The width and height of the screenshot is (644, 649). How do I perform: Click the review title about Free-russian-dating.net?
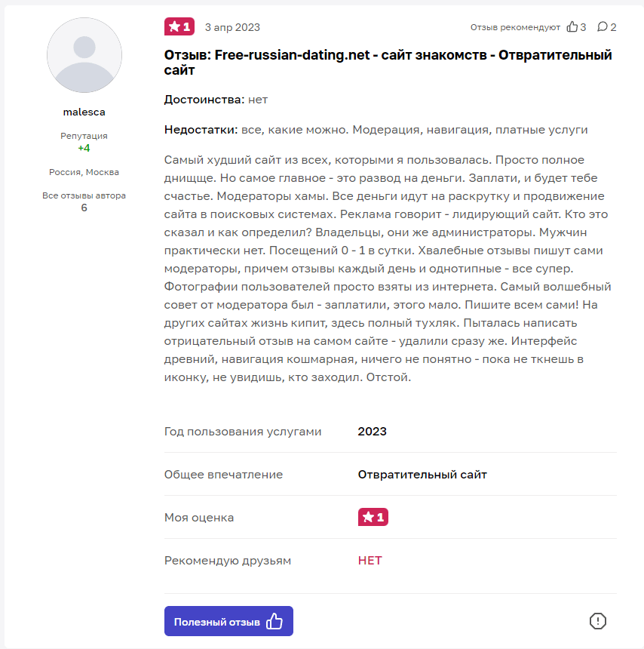[388, 63]
